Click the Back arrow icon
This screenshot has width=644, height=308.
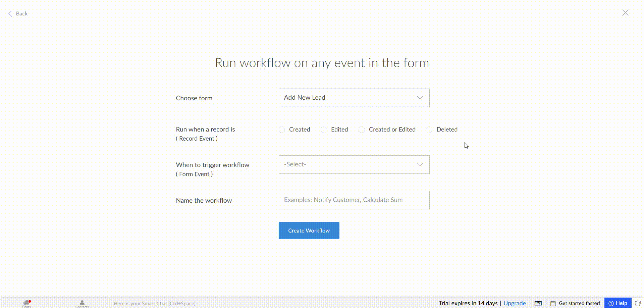click(10, 13)
